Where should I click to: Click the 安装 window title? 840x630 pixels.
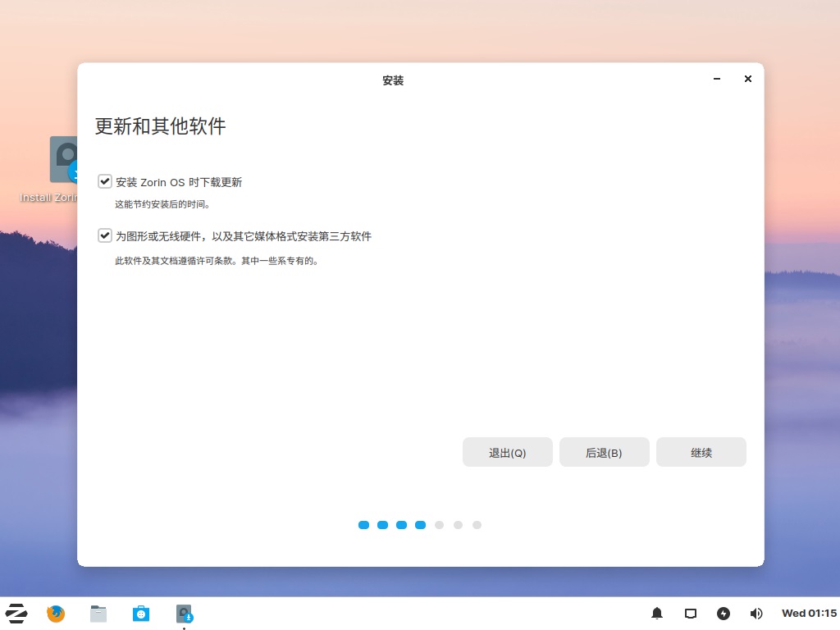(x=392, y=80)
